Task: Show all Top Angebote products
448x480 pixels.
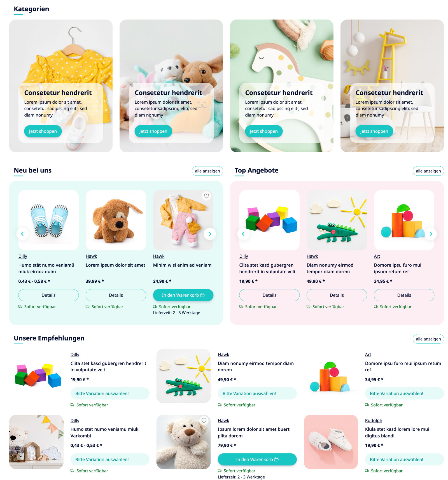Action: click(428, 171)
